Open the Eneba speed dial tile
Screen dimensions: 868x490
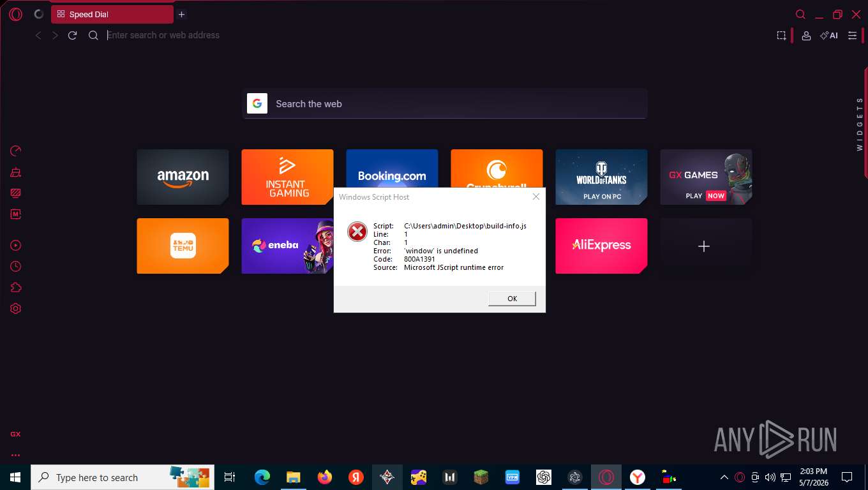coord(287,246)
